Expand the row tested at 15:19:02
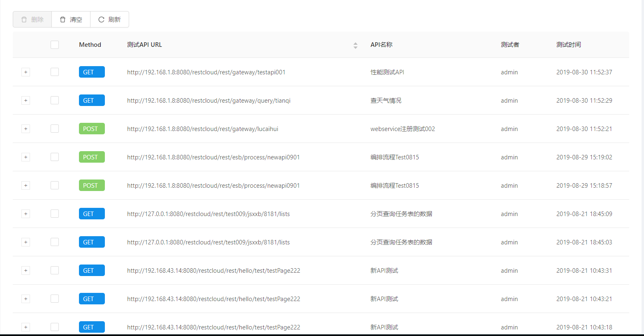 (x=25, y=157)
